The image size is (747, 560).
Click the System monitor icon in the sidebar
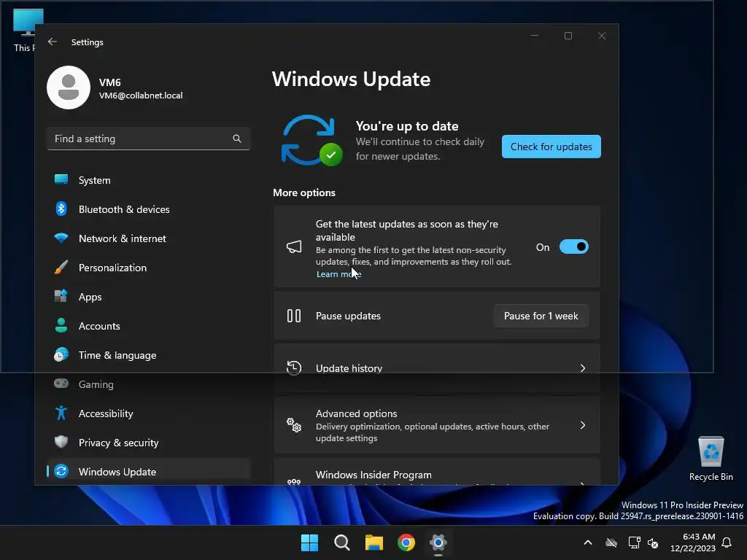click(61, 179)
